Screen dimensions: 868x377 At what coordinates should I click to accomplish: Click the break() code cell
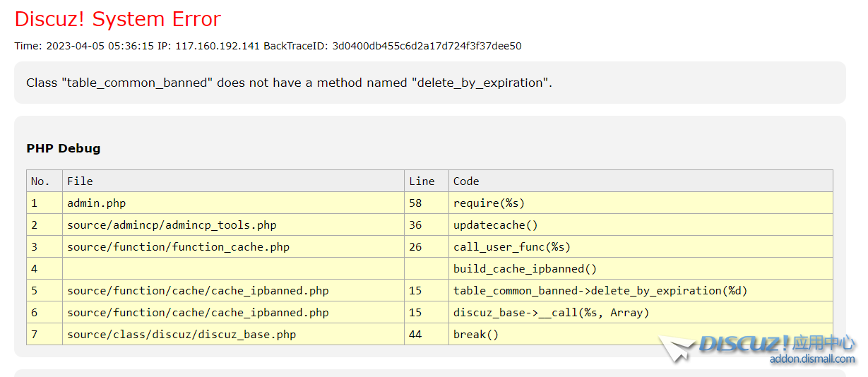click(x=475, y=335)
